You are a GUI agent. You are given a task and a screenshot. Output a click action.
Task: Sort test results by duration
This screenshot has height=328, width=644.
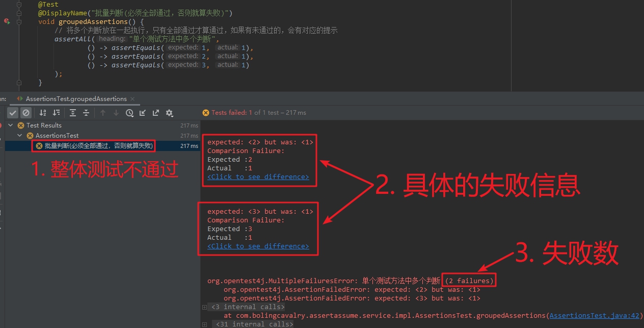coord(56,113)
